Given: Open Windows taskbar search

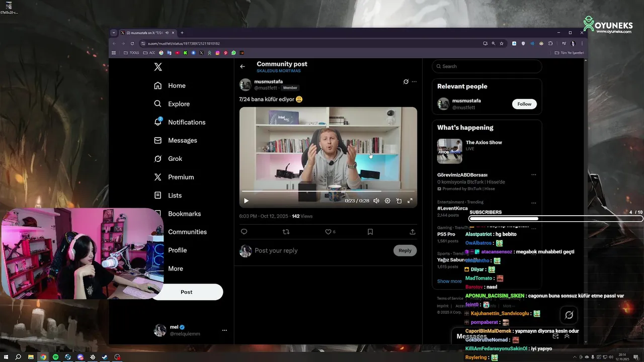Looking at the screenshot, I should click(18, 357).
